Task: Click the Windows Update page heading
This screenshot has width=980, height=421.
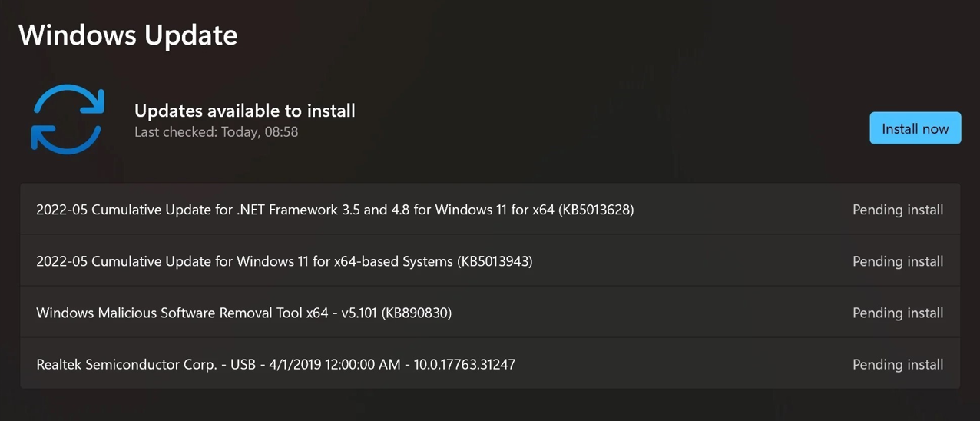Action: pyautogui.click(x=128, y=35)
